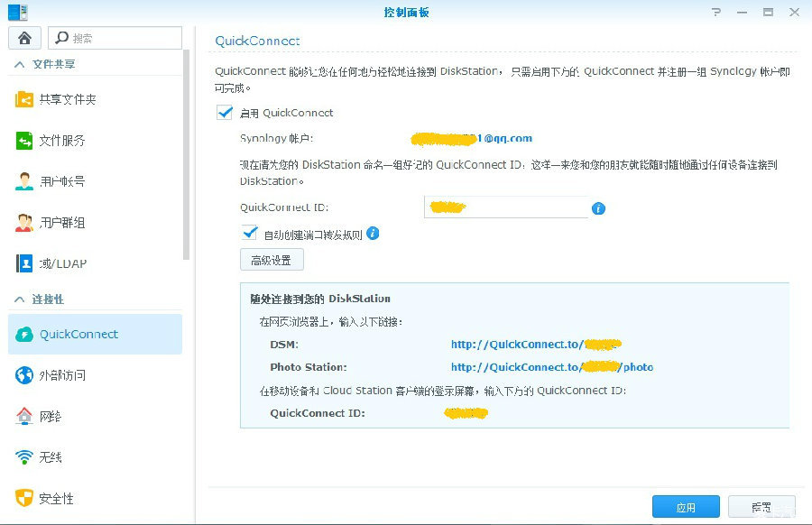Open 网络 network house icon
The height and width of the screenshot is (525, 812).
pyautogui.click(x=24, y=416)
